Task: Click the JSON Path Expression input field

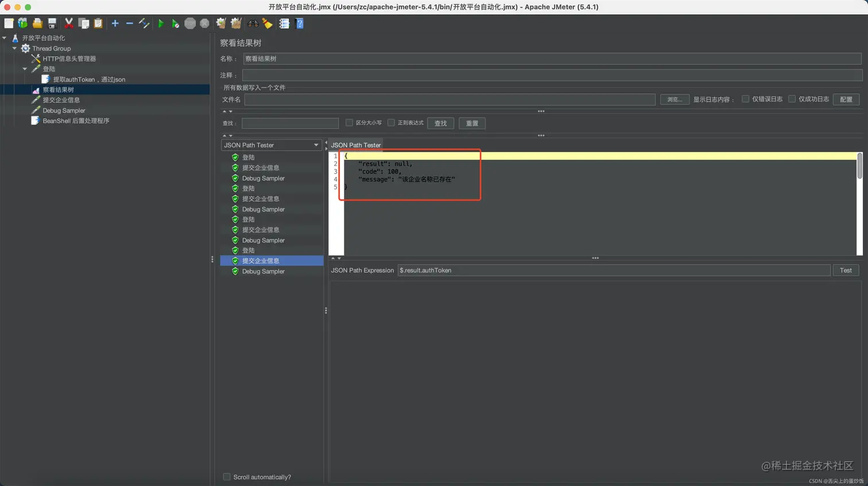Action: tap(614, 270)
